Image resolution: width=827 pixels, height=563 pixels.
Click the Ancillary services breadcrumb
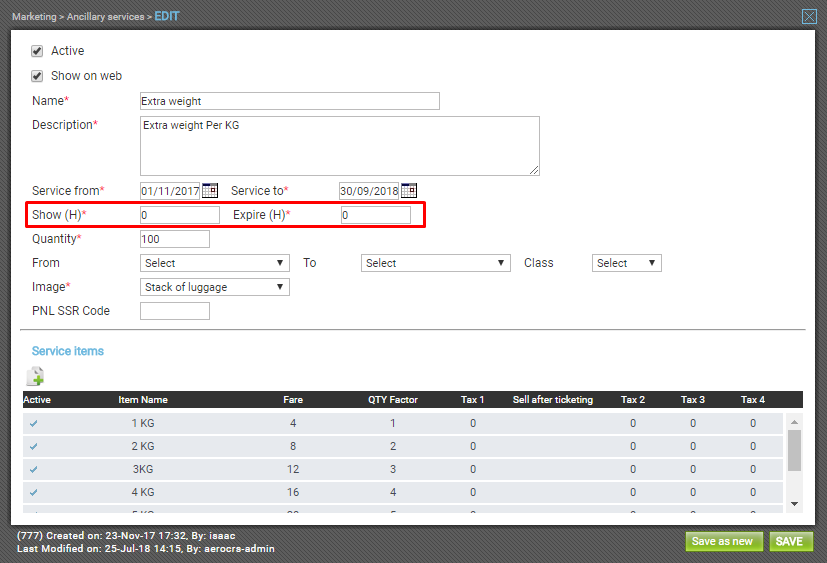click(105, 16)
